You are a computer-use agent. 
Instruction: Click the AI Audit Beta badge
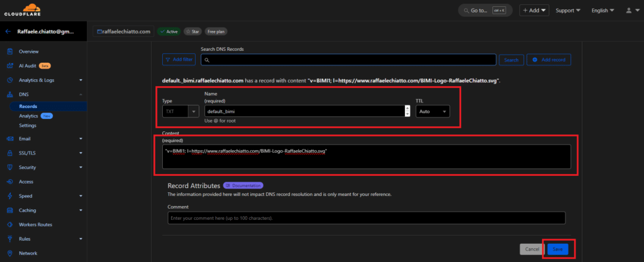tap(45, 65)
